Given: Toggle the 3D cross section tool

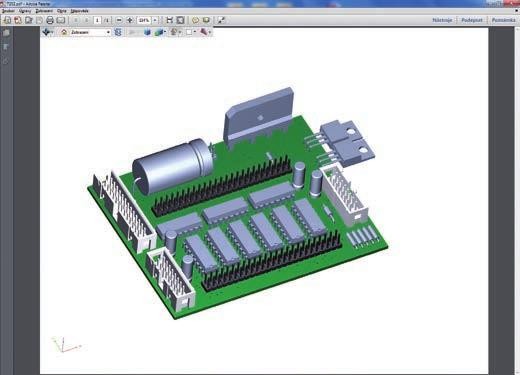Looking at the screenshot, I should click(203, 32).
